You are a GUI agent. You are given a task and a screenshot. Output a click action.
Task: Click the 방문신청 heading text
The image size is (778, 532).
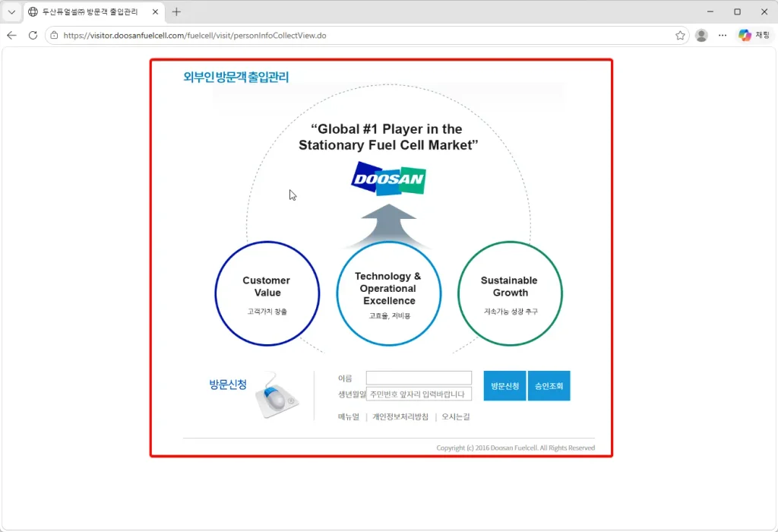[228, 385]
